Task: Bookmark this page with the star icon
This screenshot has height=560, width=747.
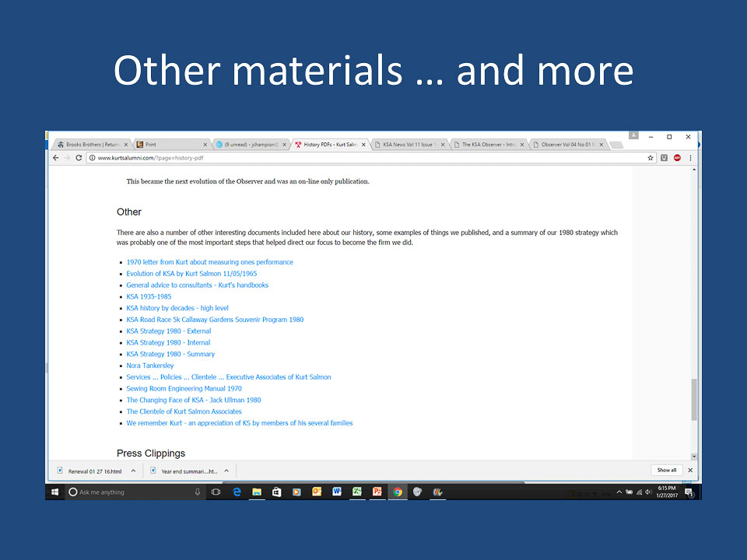Action: [651, 158]
